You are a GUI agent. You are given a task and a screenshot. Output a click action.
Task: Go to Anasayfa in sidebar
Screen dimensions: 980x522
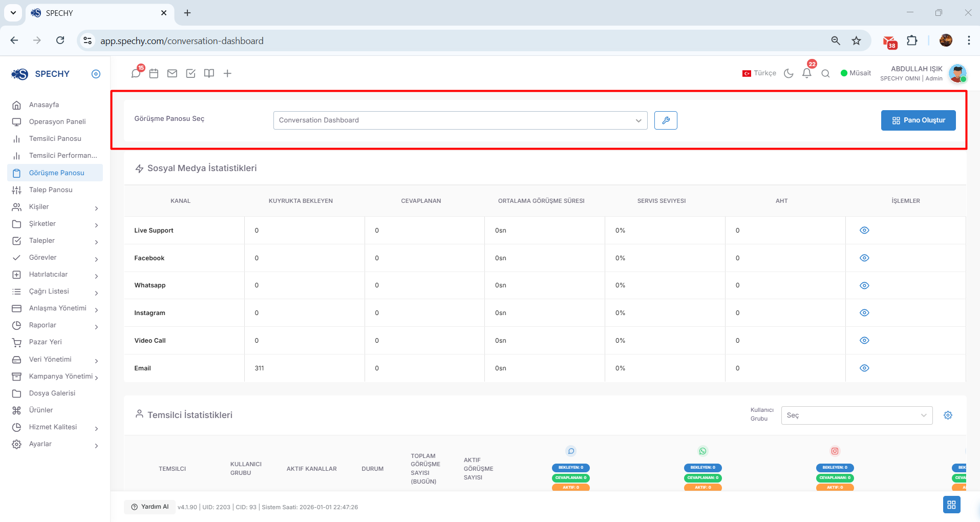(x=55, y=105)
